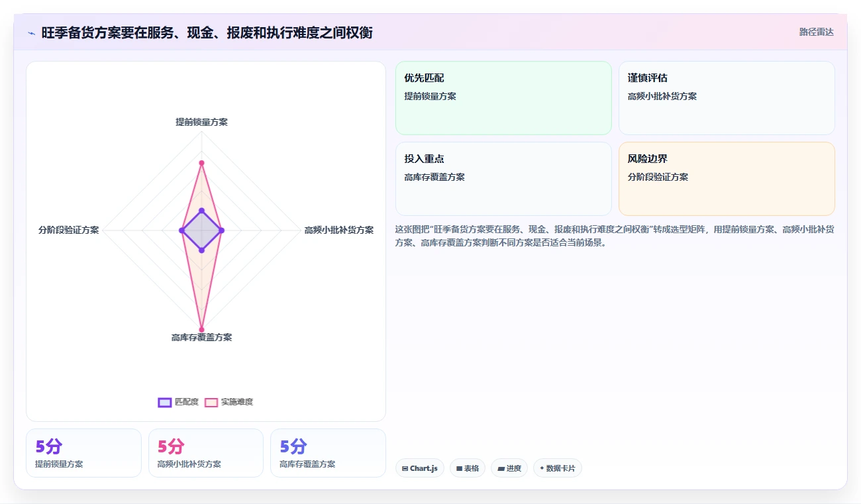Click the 数据卡片 tag icon

[x=542, y=468]
